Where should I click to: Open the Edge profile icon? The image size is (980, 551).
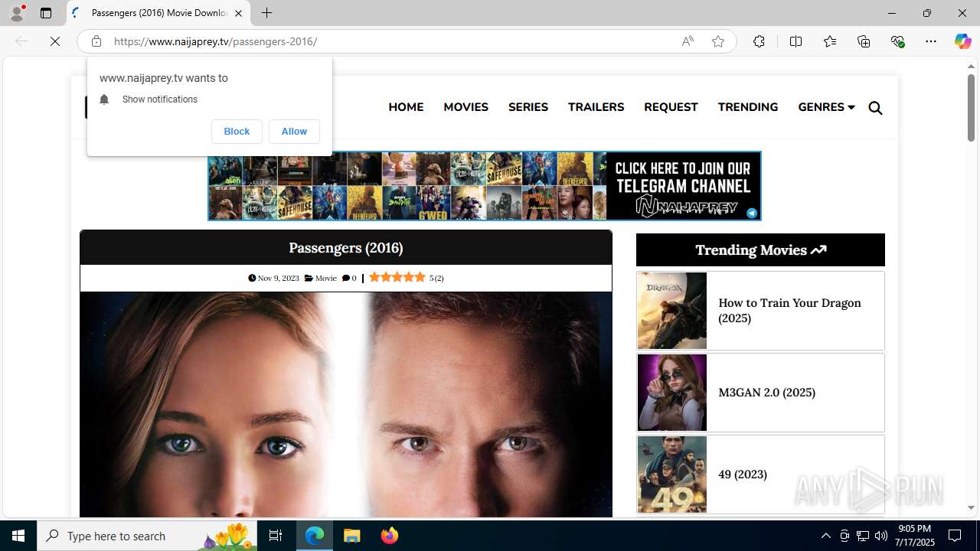(x=16, y=13)
